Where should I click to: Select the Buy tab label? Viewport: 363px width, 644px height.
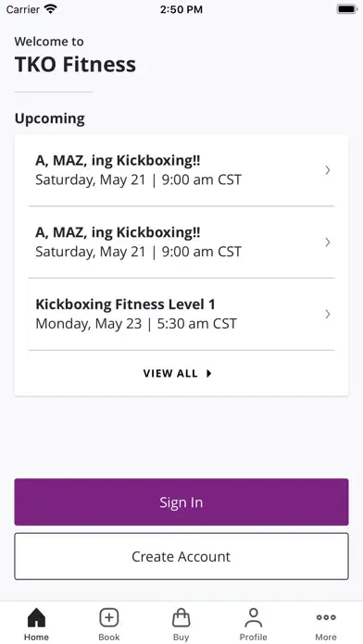coord(181,637)
